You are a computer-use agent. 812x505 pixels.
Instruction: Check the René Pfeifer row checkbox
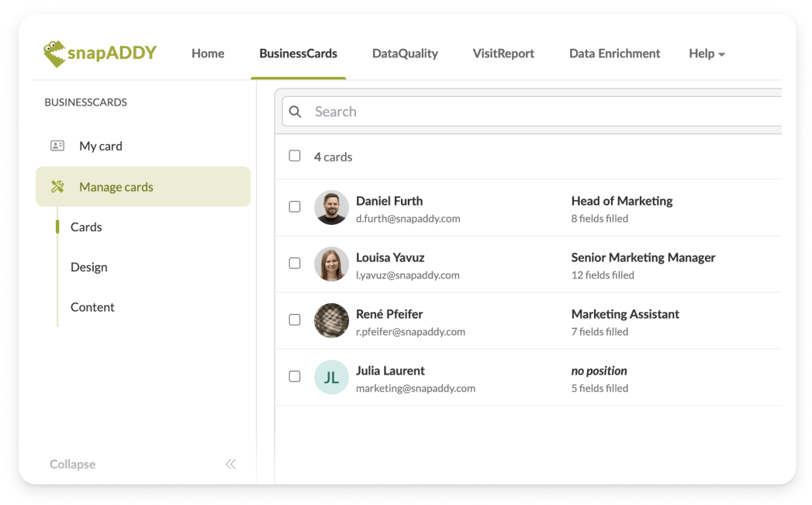point(295,320)
